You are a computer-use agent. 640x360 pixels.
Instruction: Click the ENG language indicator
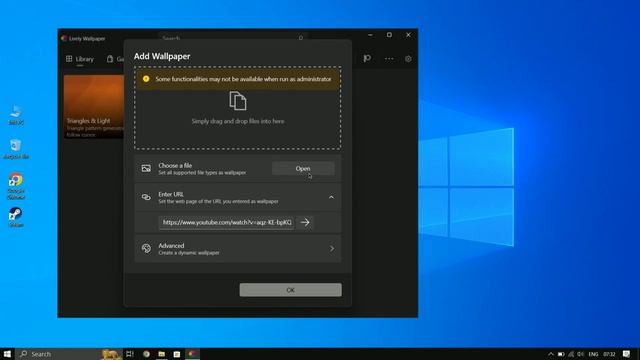click(x=593, y=354)
